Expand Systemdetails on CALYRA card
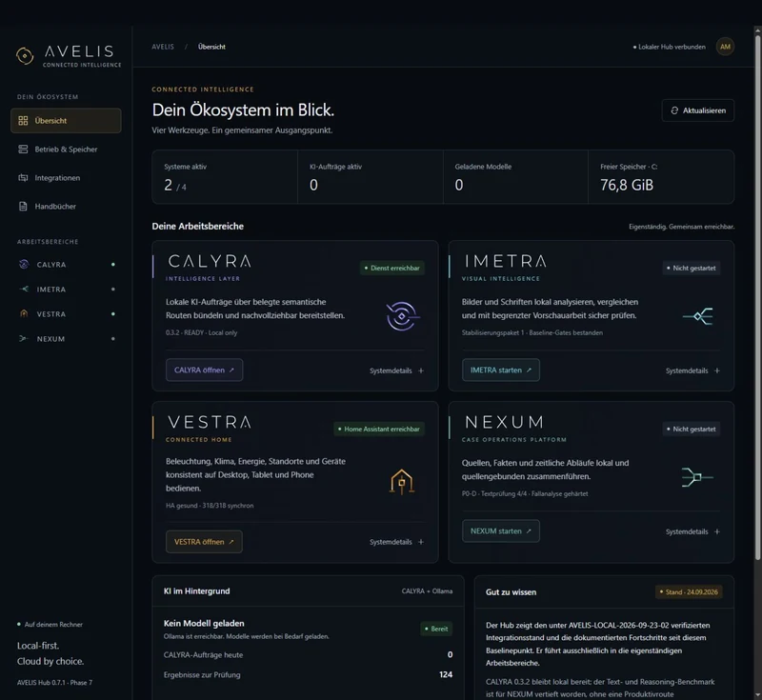This screenshot has width=762, height=700. pyautogui.click(x=396, y=370)
